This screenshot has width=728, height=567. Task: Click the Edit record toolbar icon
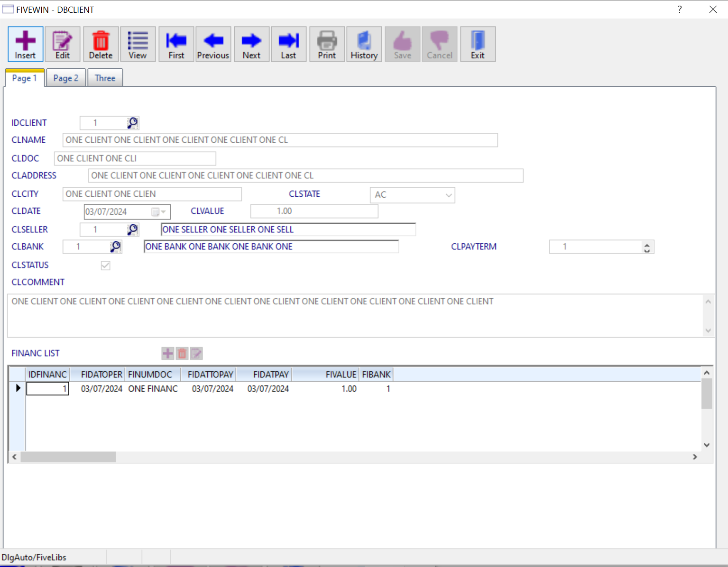click(63, 44)
